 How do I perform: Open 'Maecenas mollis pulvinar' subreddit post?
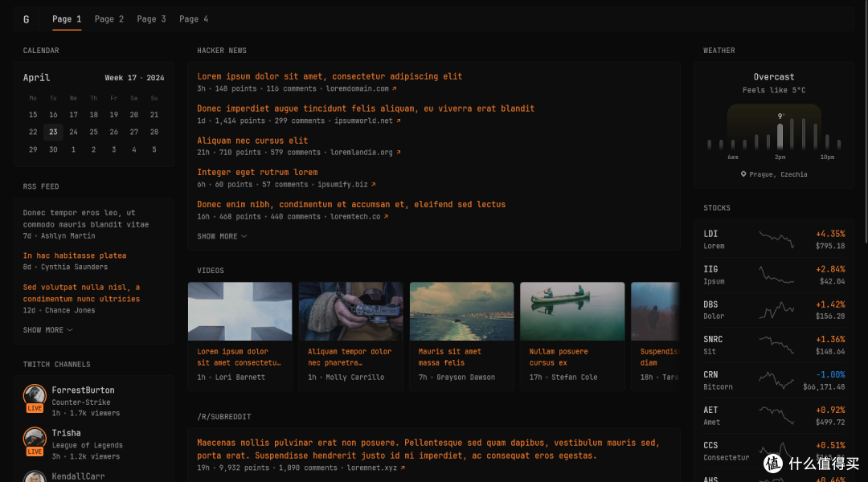(428, 449)
